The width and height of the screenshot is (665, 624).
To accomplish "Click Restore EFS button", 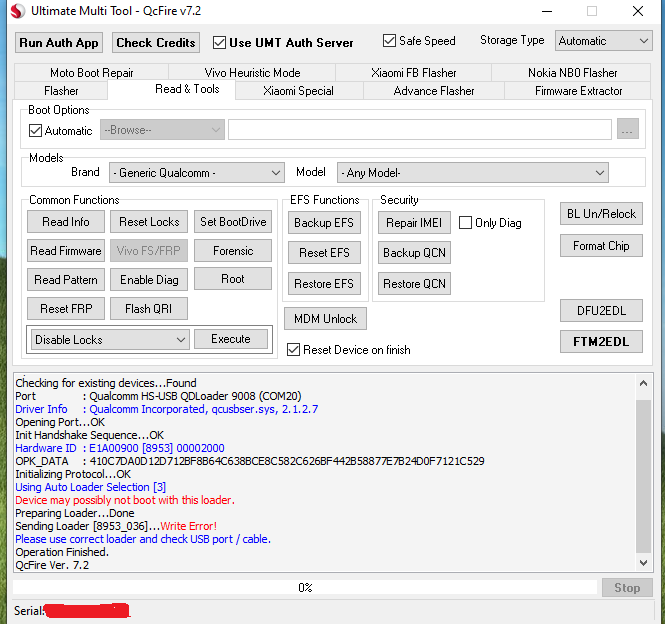I will (x=324, y=283).
